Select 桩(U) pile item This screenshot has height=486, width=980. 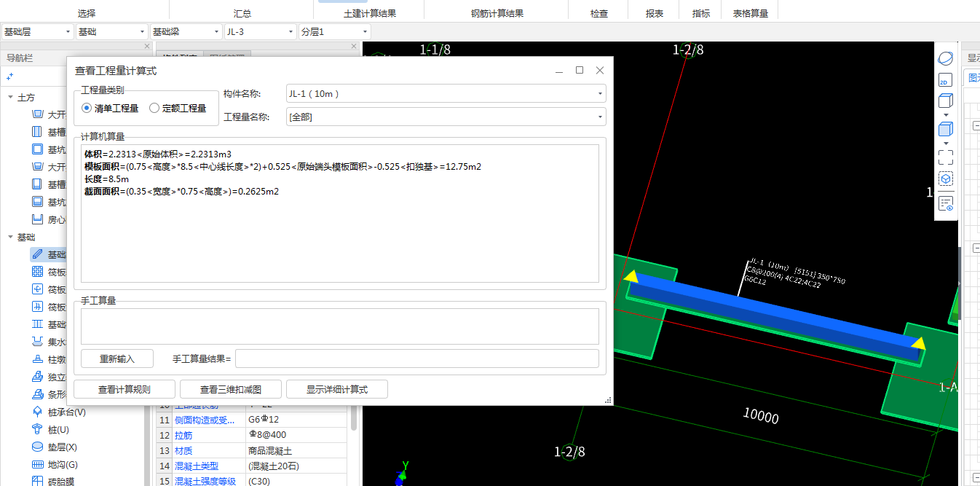[58, 429]
